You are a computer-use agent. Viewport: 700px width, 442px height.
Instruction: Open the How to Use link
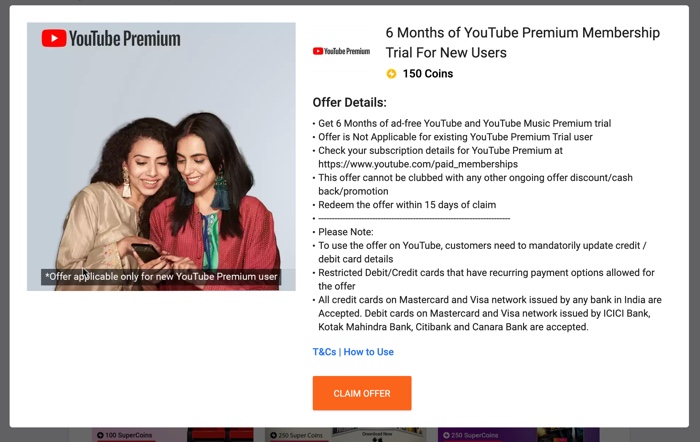point(368,352)
